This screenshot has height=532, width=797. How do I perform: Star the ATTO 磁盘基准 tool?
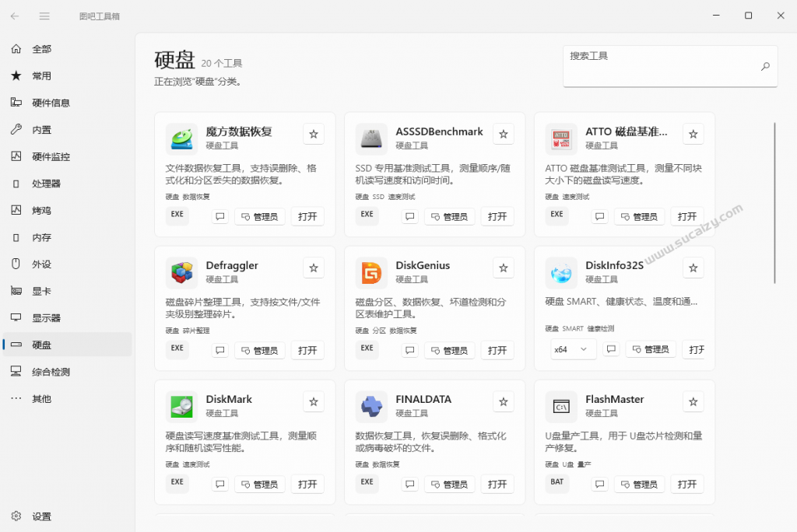tap(693, 134)
